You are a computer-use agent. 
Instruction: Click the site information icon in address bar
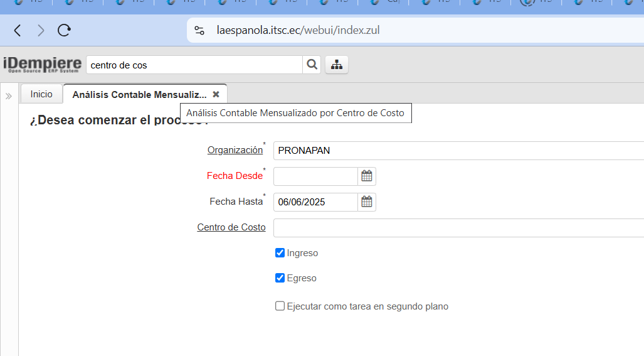tap(199, 30)
